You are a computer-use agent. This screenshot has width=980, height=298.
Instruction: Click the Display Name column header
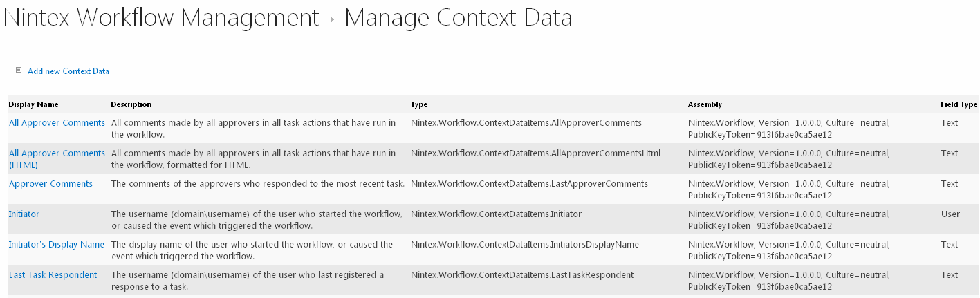[33, 105]
